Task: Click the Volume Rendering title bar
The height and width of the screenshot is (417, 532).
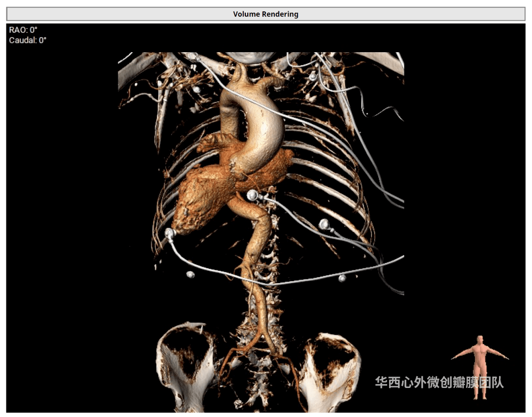Action: pyautogui.click(x=266, y=14)
